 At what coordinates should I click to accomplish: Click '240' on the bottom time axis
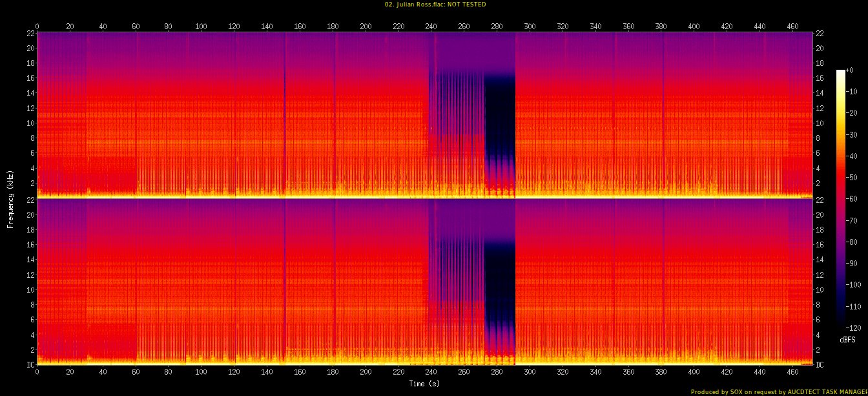point(431,373)
